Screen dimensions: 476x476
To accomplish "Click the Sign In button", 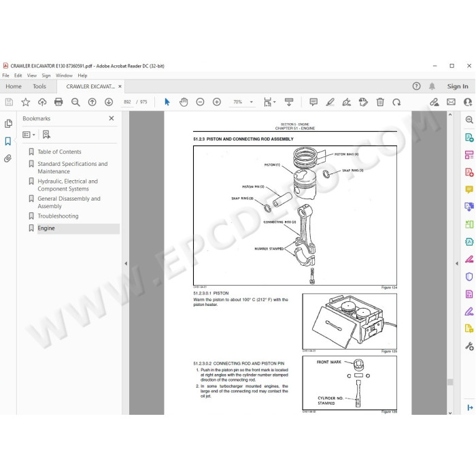I will click(x=458, y=86).
